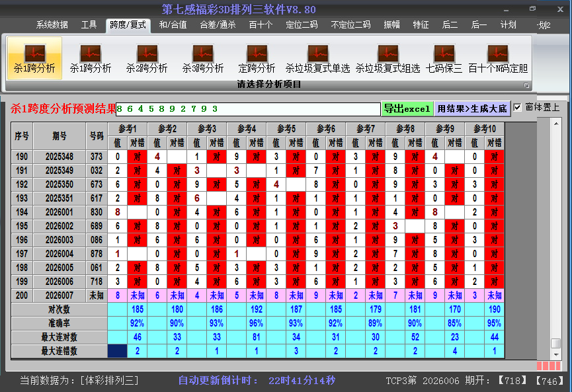The width and height of the screenshot is (572, 392).
Task: Click the 导出excel button
Action: pyautogui.click(x=407, y=108)
